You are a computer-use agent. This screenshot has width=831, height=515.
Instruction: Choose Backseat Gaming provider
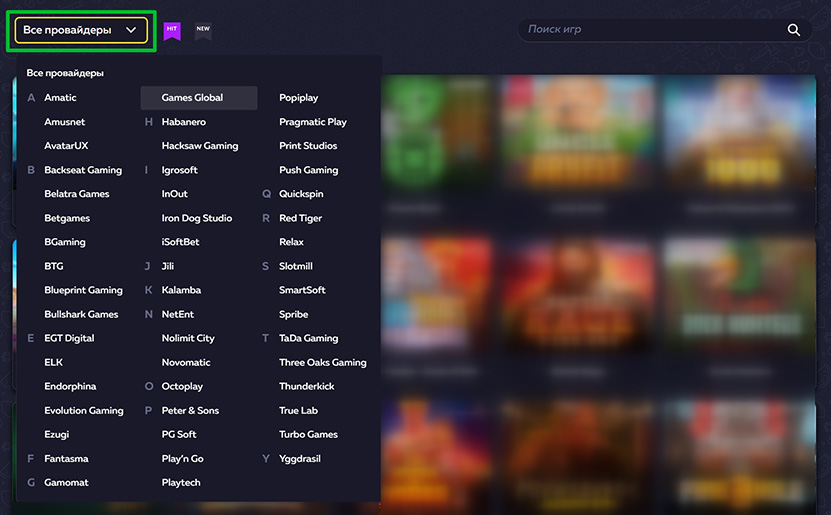tap(83, 170)
